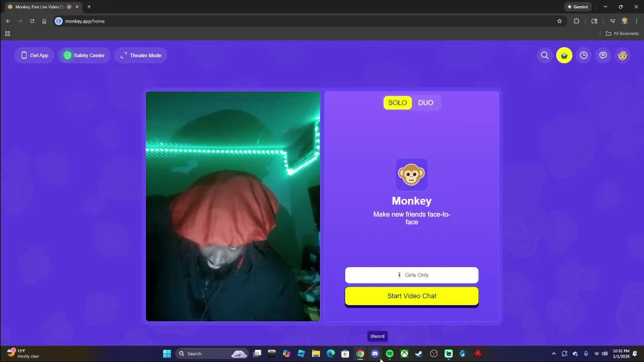Open Chrome three-dot menu
The height and width of the screenshot is (362, 644).
637,21
